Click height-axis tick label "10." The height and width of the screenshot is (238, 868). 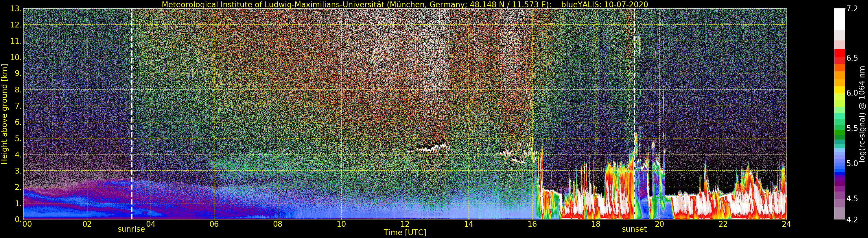(16, 57)
